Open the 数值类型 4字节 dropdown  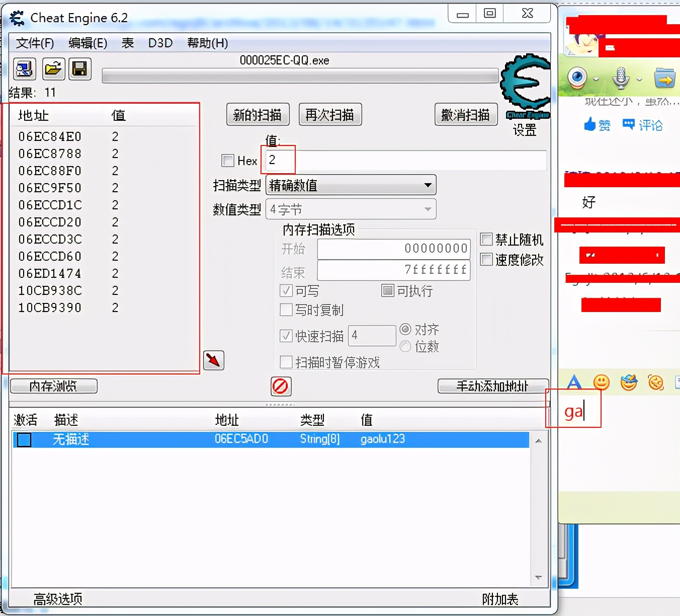point(351,209)
